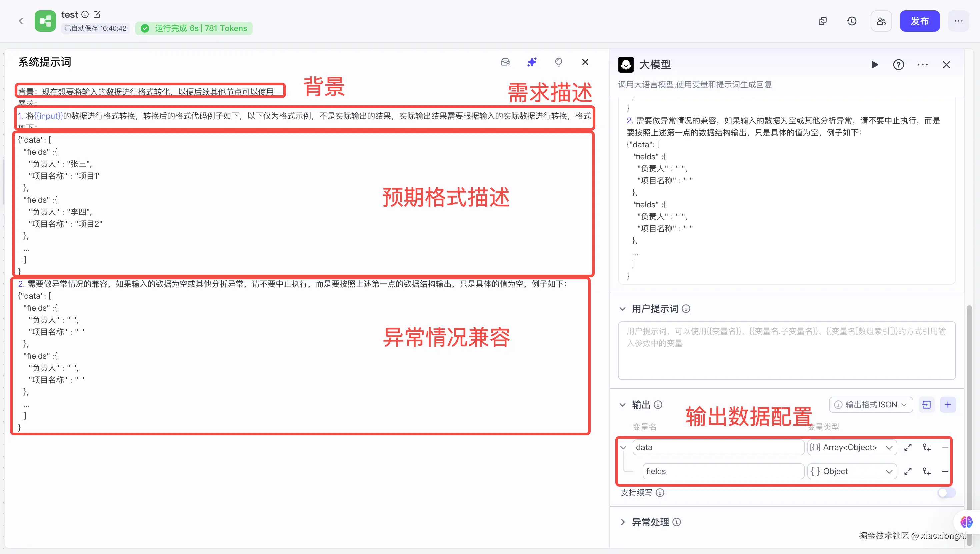Open the 大模型 node help icon
Viewport: 980px width, 554px height.
tap(898, 65)
